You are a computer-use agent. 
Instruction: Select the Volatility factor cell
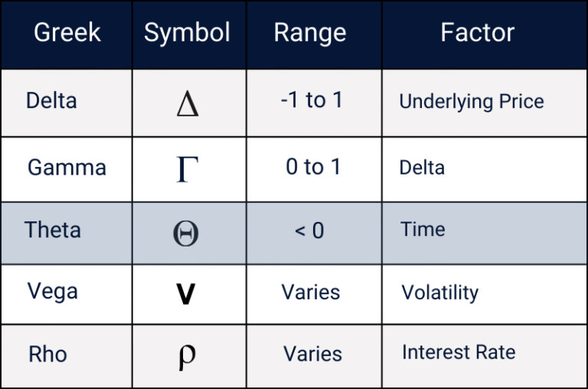440,293
